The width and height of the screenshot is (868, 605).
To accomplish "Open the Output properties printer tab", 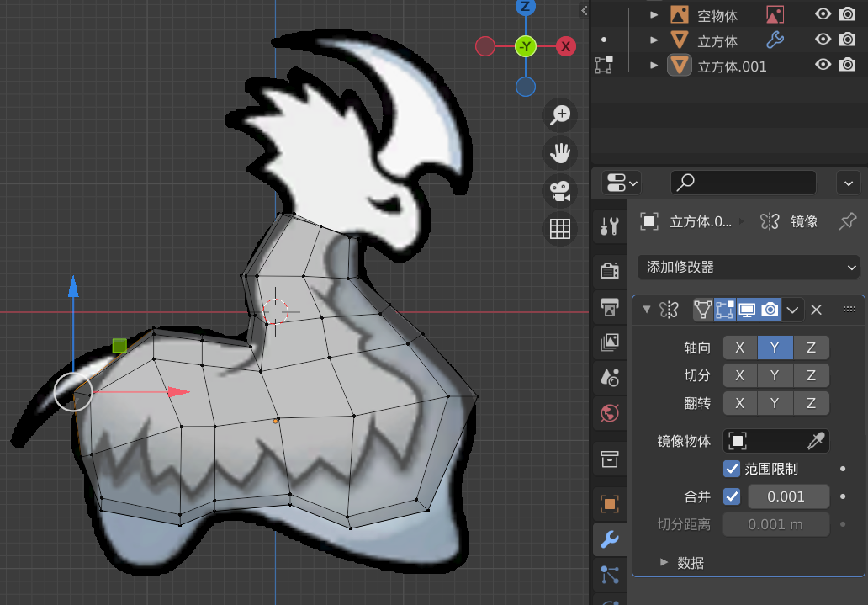I will click(610, 306).
